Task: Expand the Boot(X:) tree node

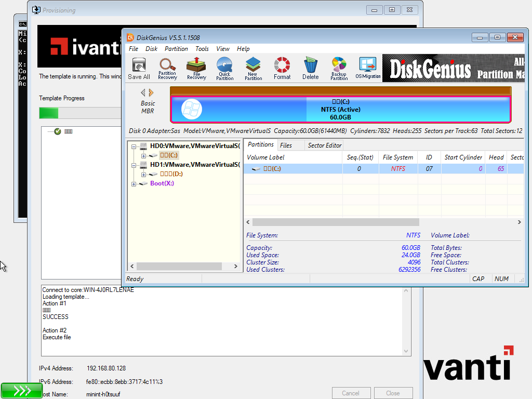Action: (x=134, y=184)
